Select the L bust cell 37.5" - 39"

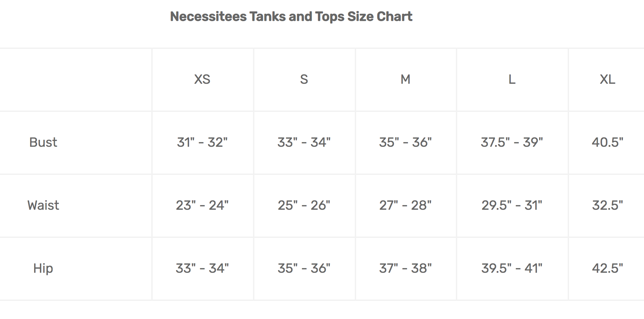pos(512,142)
